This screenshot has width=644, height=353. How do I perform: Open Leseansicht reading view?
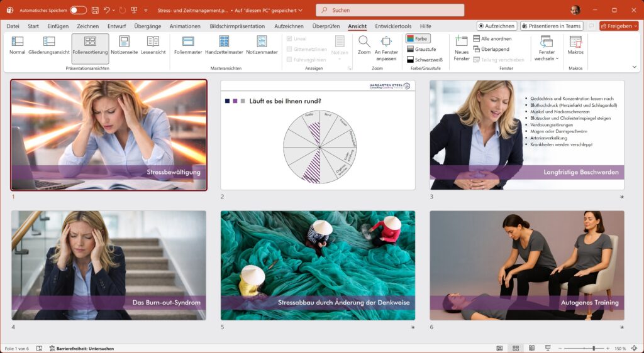point(153,45)
